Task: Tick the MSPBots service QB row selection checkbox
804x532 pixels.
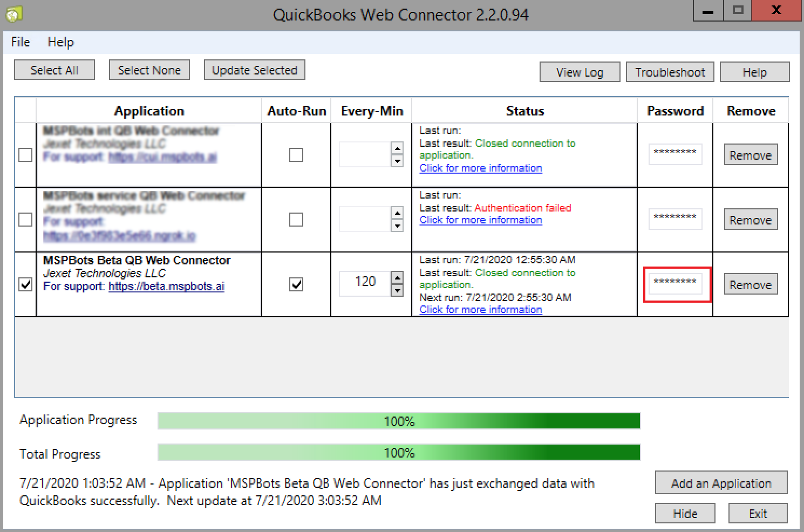Action: [25, 220]
